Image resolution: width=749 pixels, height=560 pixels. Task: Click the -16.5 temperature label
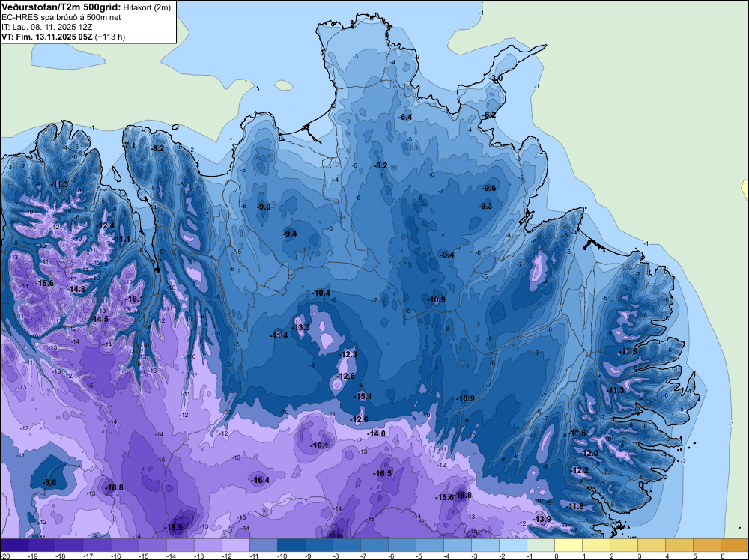[383, 474]
